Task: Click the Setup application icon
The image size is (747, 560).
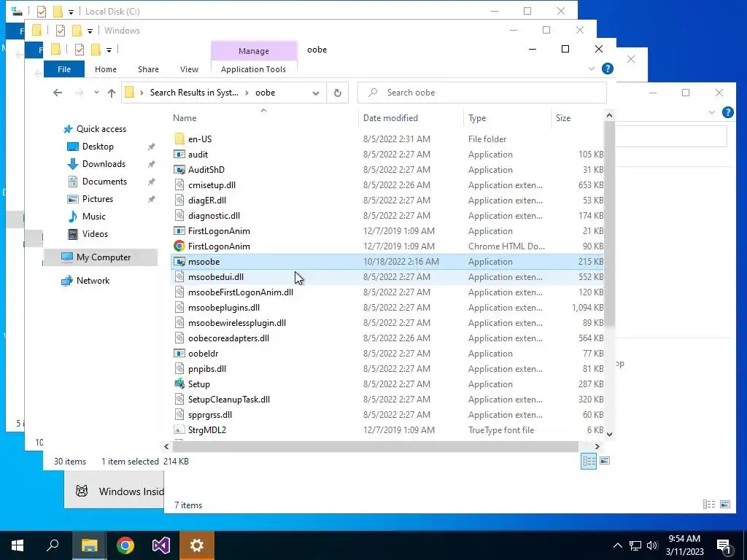Action: (179, 384)
